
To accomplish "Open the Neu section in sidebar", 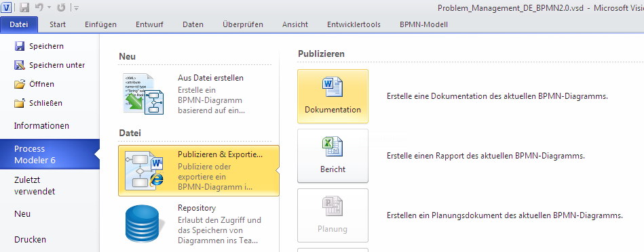I will [x=22, y=214].
